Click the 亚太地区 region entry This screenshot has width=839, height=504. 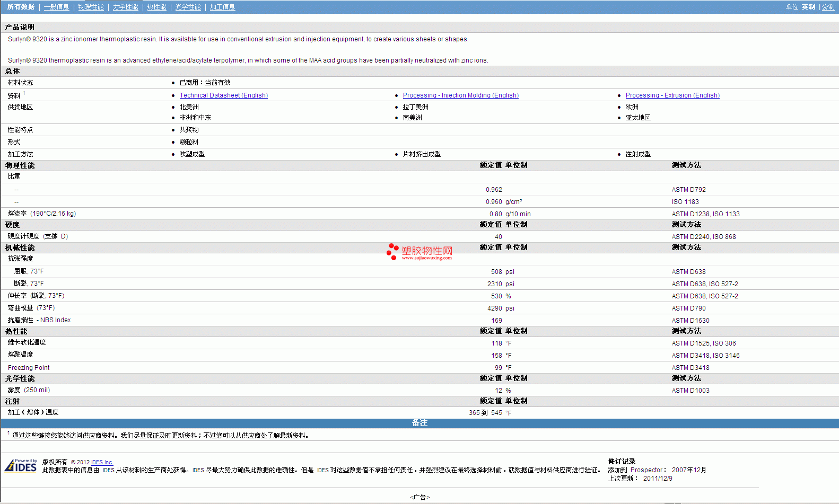click(x=638, y=118)
